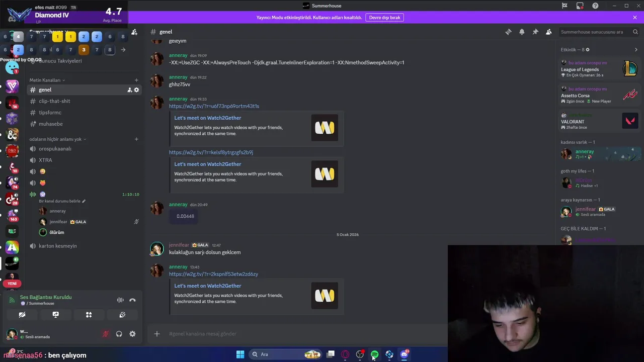Image resolution: width=644 pixels, height=362 pixels.
Task: Collapse the Metin Kanalları category
Action: click(47, 80)
